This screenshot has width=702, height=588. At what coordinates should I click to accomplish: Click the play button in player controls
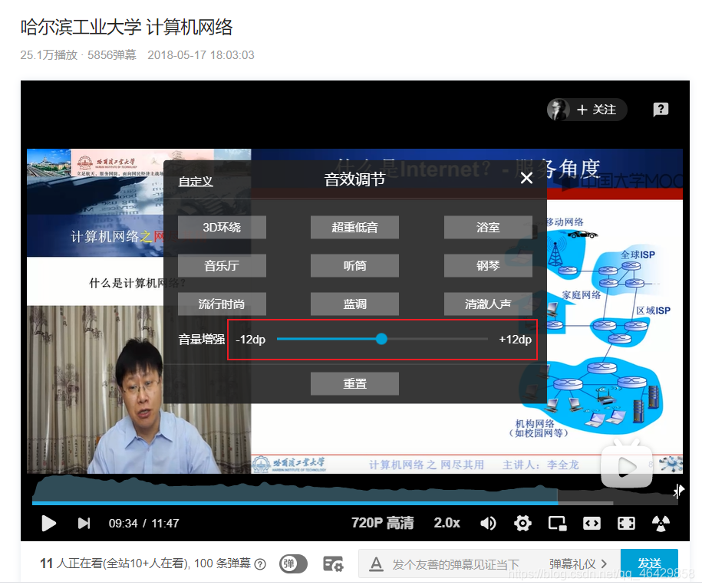(48, 523)
